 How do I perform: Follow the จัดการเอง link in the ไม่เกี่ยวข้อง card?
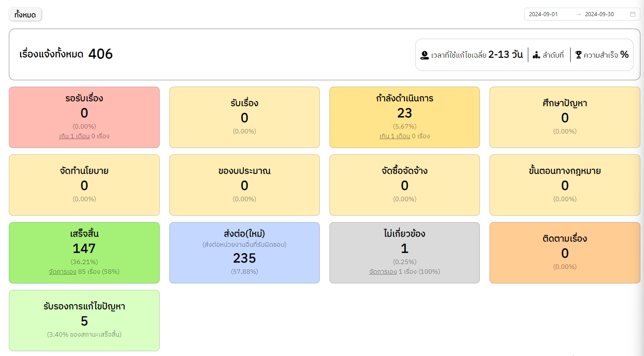click(383, 272)
